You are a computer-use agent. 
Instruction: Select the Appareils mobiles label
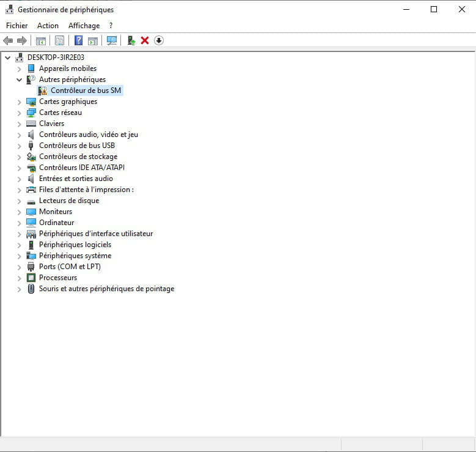pyautogui.click(x=68, y=69)
